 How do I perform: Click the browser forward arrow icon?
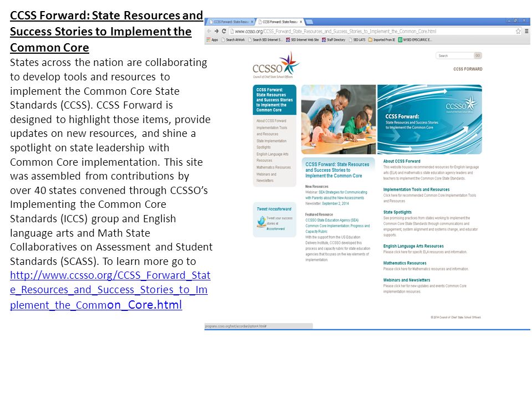click(217, 31)
